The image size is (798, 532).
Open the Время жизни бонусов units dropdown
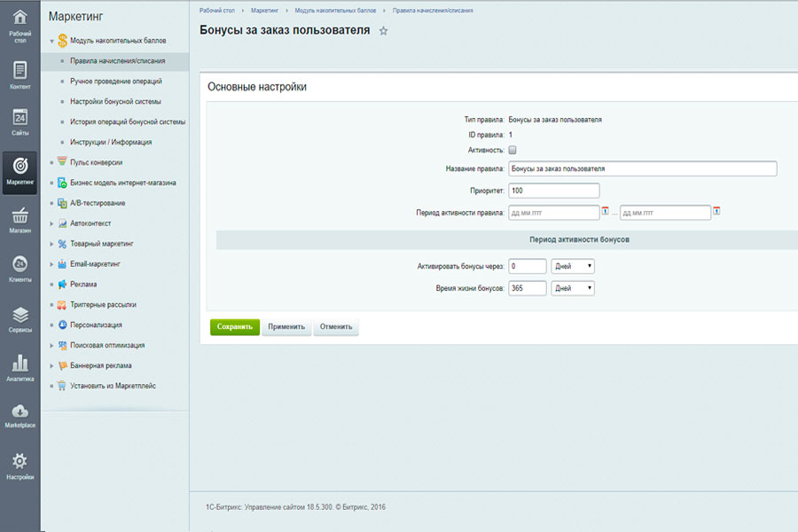573,288
